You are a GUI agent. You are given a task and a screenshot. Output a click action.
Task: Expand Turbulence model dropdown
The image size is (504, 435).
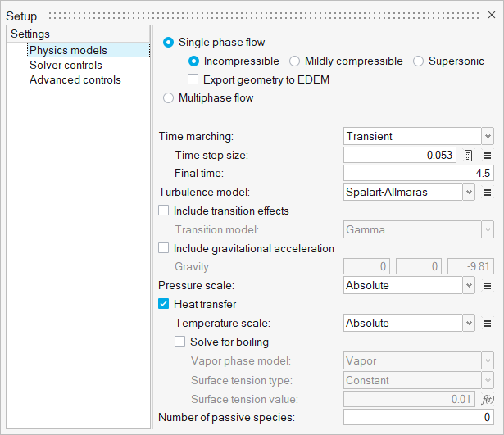click(409, 193)
